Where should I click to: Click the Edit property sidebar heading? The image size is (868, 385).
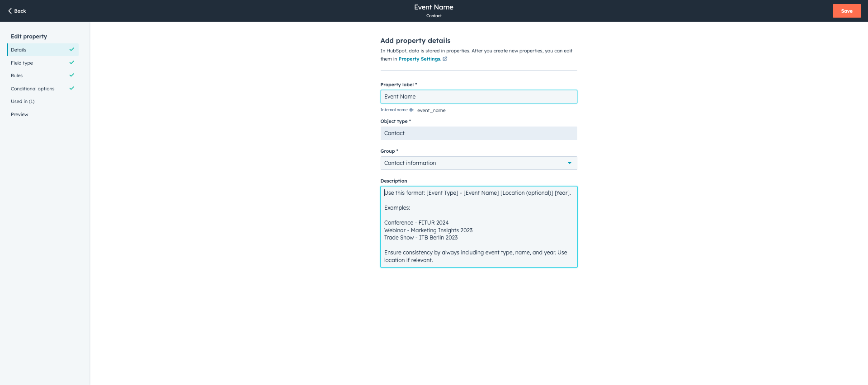pos(29,37)
